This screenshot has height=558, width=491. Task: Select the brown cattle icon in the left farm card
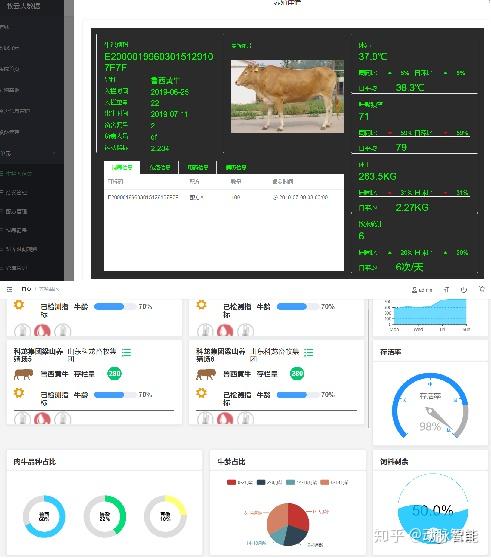[23, 374]
